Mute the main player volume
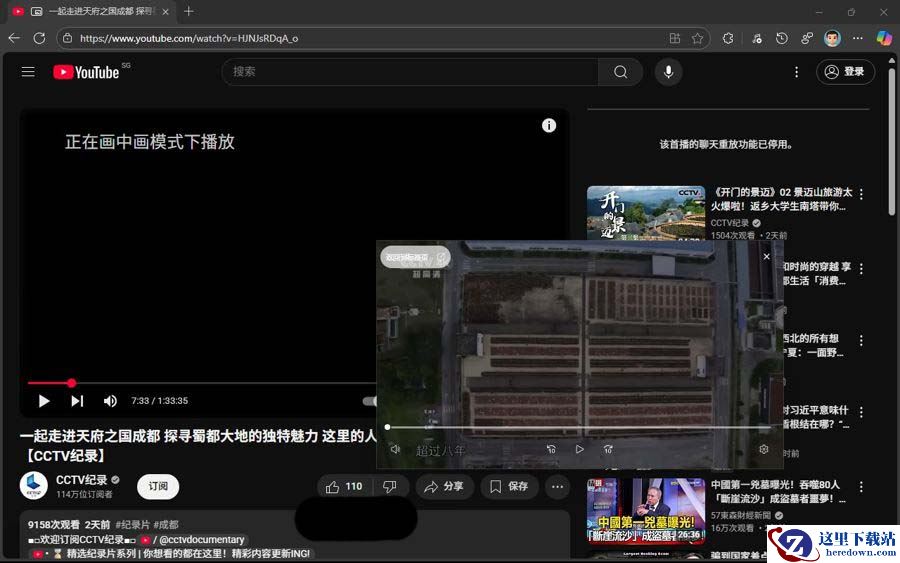900x563 pixels. [x=110, y=401]
